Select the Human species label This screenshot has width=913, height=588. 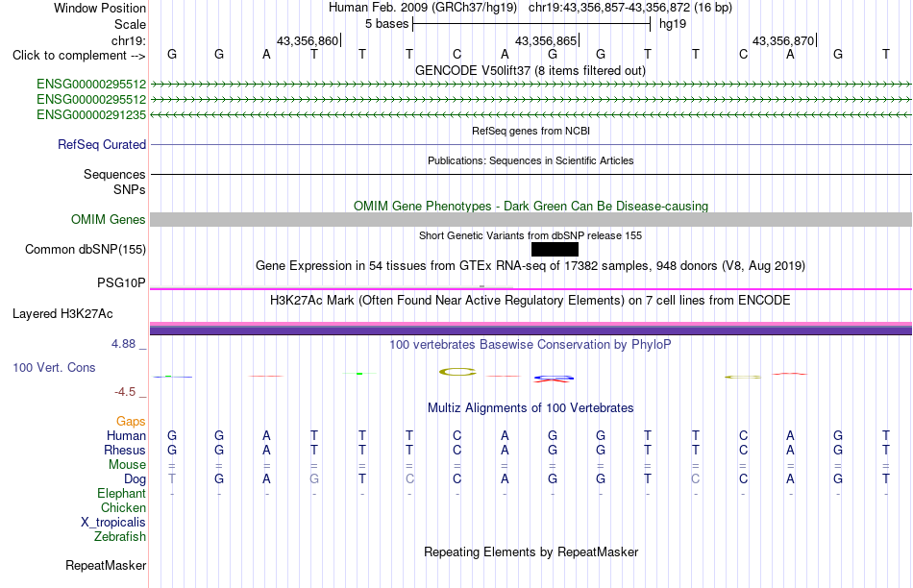pyautogui.click(x=126, y=435)
